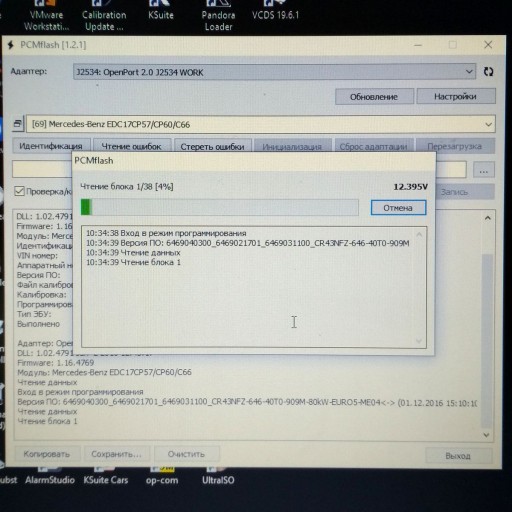Toggle the Проверка checkbox

click(19, 191)
